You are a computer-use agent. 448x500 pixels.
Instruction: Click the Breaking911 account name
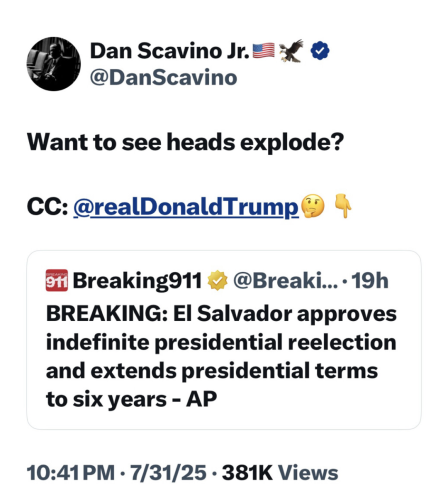137,280
